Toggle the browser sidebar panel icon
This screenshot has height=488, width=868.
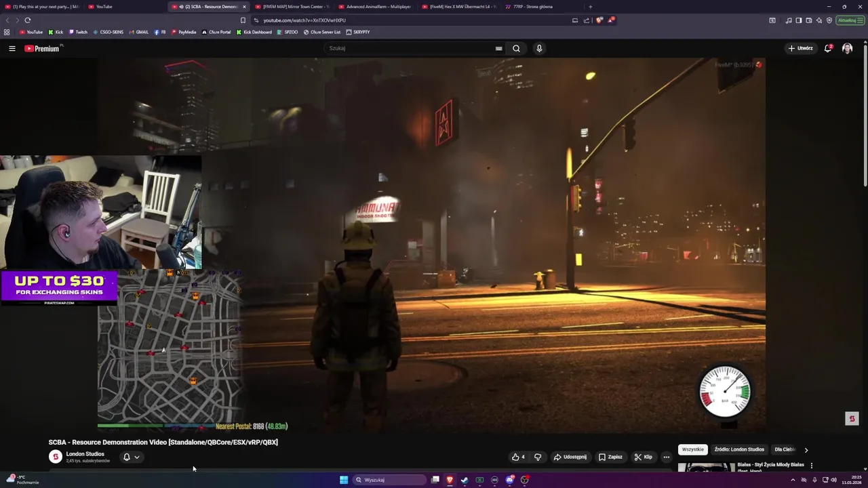click(x=798, y=20)
